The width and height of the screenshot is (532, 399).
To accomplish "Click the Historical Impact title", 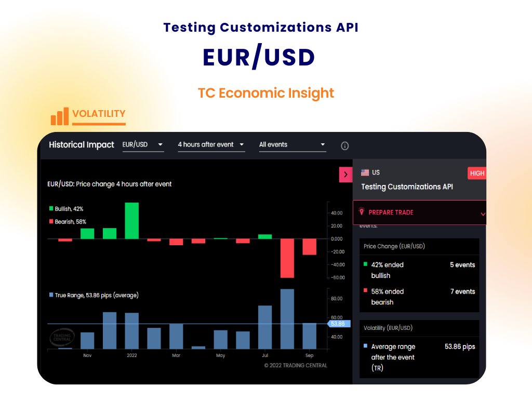I will [82, 145].
